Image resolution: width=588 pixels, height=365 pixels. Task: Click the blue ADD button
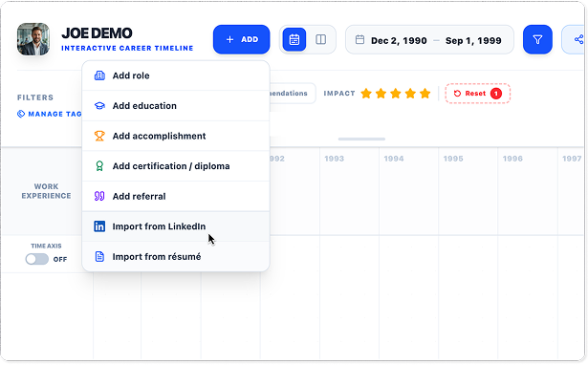pos(241,39)
